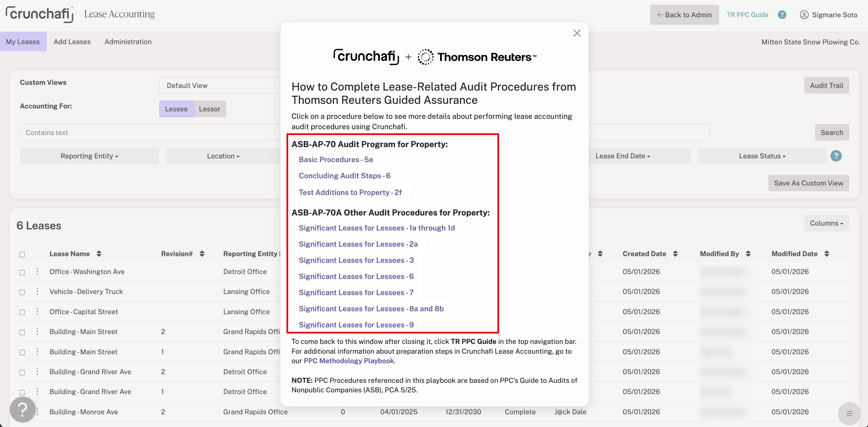Click the Crunchafi logo in the header

[39, 14]
